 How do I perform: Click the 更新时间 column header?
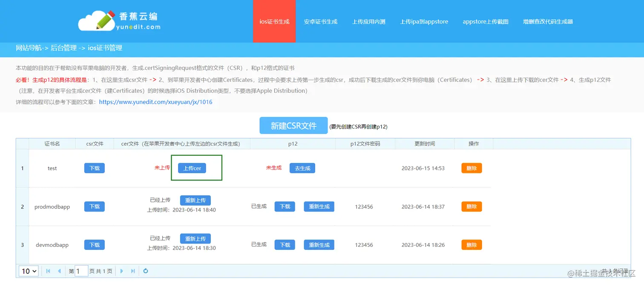coord(425,144)
